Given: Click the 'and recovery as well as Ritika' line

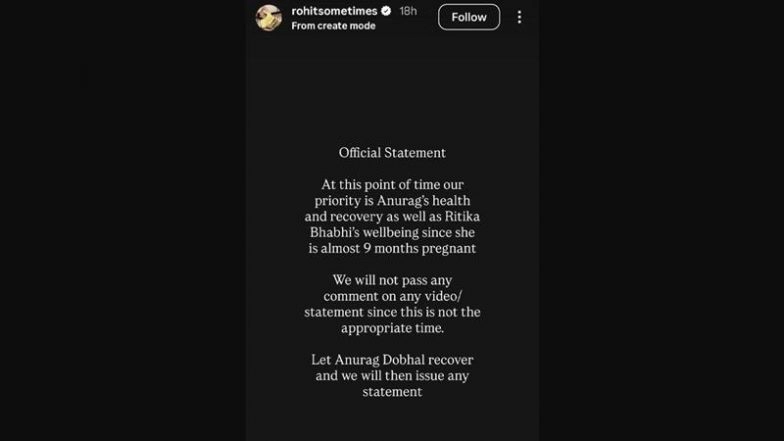Looking at the screenshot, I should (x=392, y=217).
